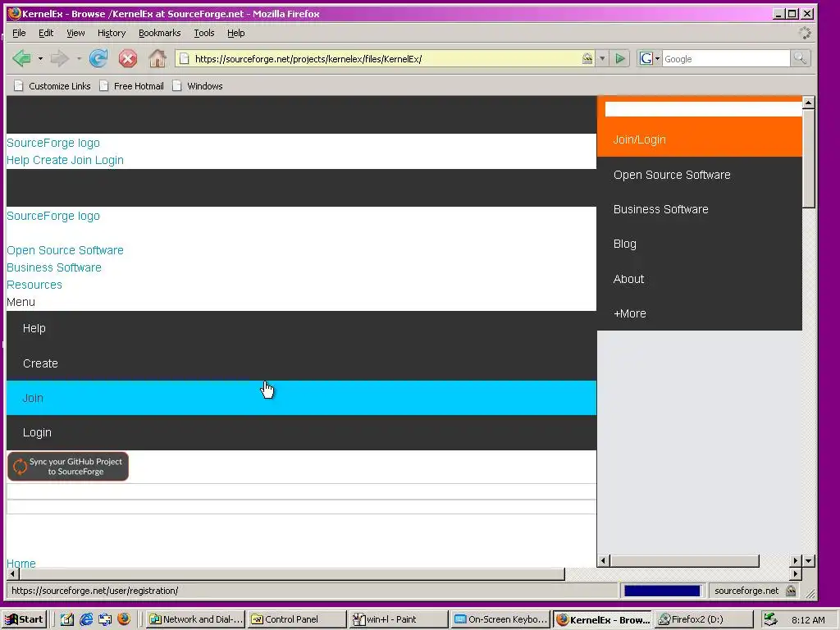Click the green Back arrow button
The image size is (840, 630).
pyautogui.click(x=21, y=58)
